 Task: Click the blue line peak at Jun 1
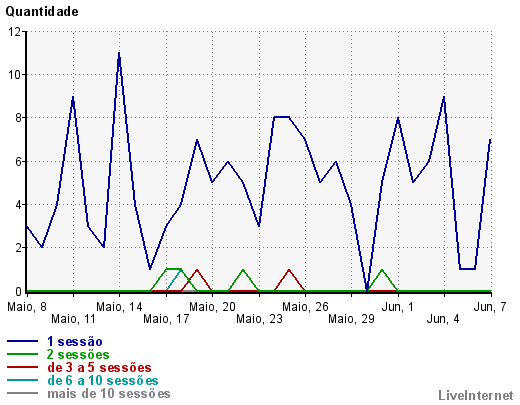point(398,118)
